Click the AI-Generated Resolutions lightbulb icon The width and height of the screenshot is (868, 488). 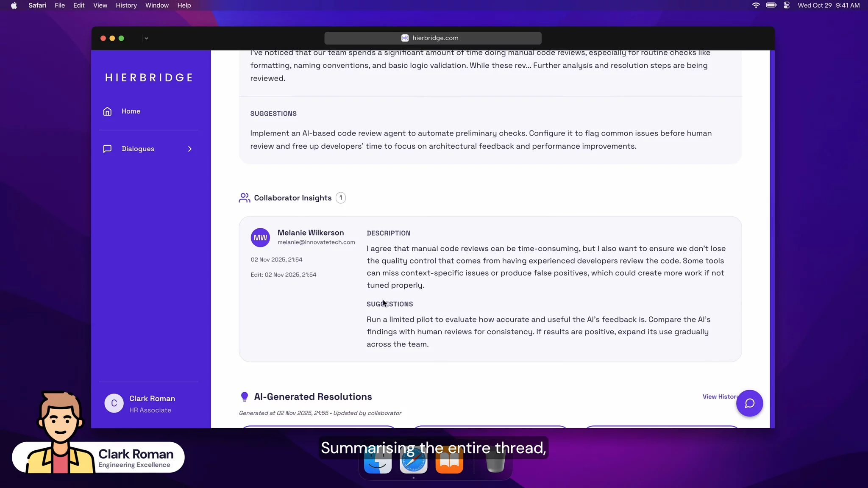[244, 396]
